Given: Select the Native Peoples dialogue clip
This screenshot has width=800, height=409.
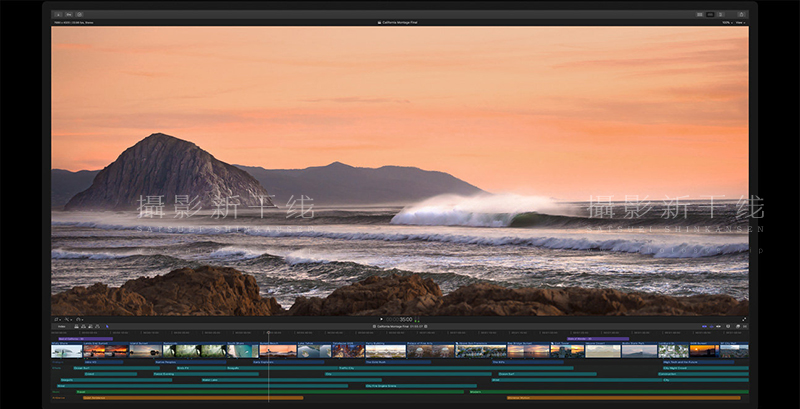Looking at the screenshot, I should click(191, 362).
